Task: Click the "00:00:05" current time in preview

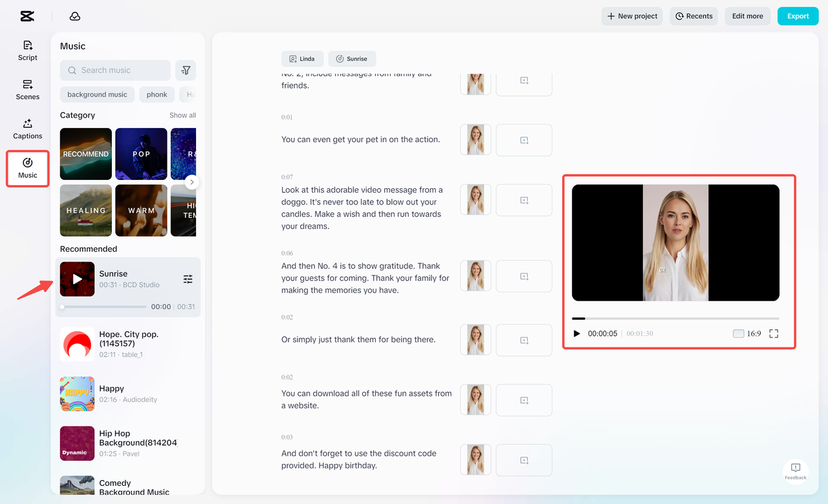Action: click(602, 334)
